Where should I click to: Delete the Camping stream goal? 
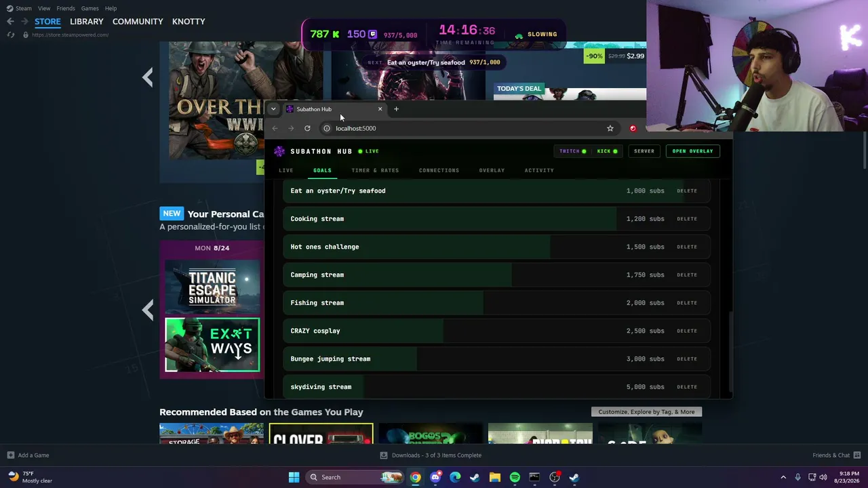click(687, 275)
